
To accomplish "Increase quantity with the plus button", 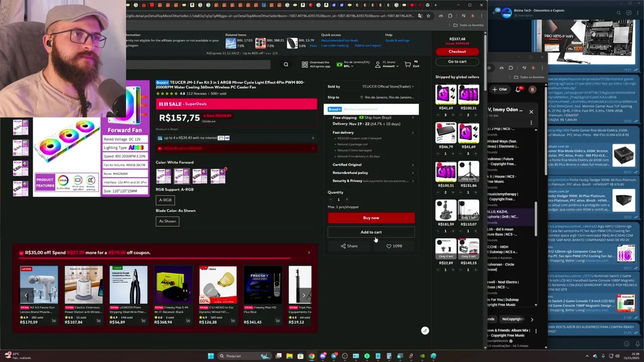I will point(346,200).
